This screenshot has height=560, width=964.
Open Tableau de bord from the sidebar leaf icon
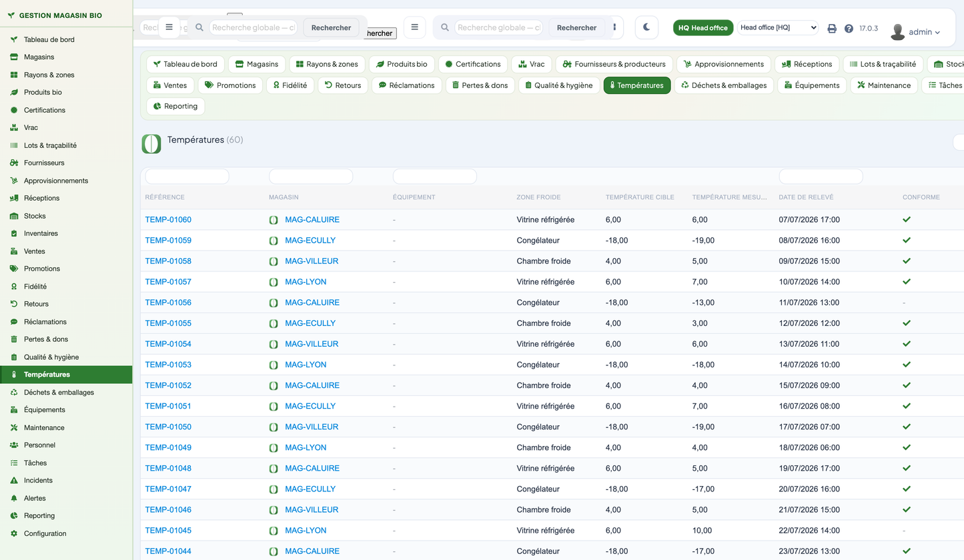tap(13, 39)
